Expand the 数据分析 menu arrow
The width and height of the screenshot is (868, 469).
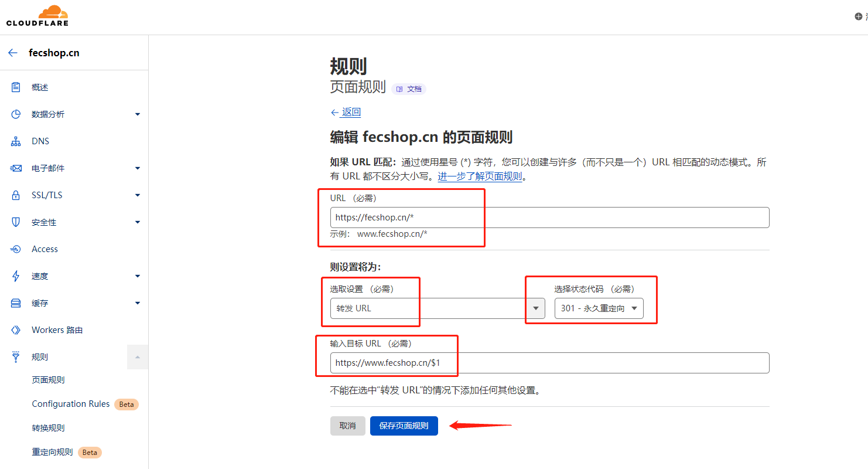tap(138, 114)
